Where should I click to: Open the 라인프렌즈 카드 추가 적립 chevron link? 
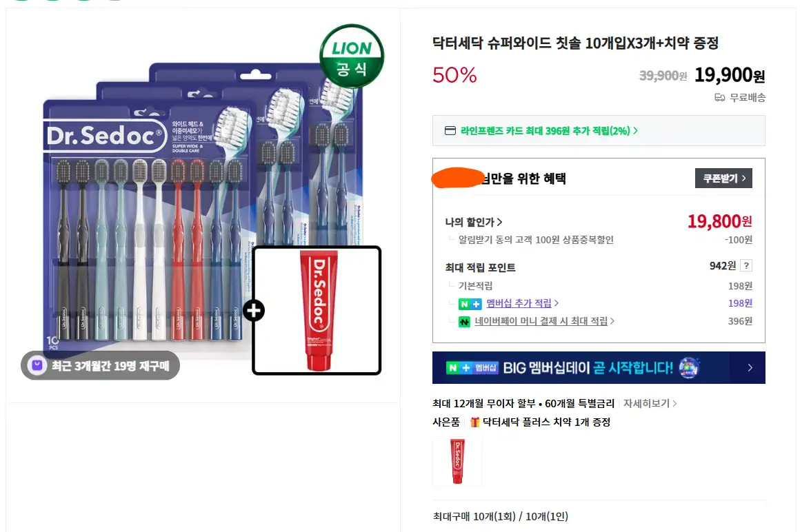tap(636, 131)
